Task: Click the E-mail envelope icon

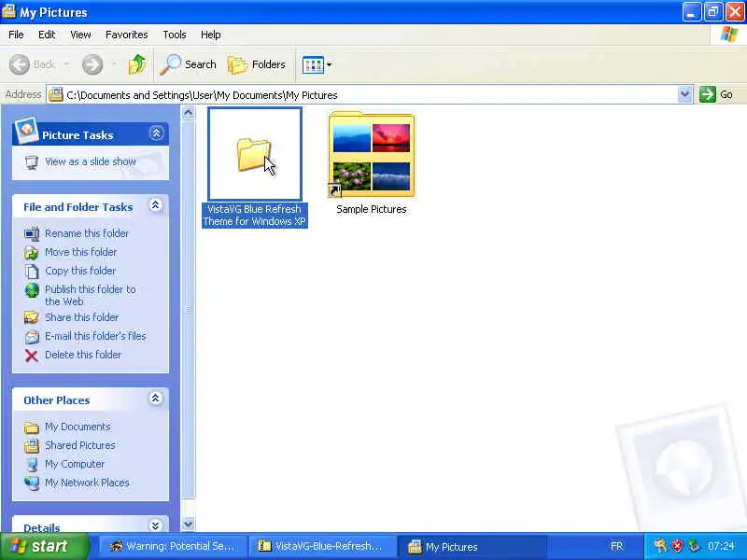Action: point(32,337)
